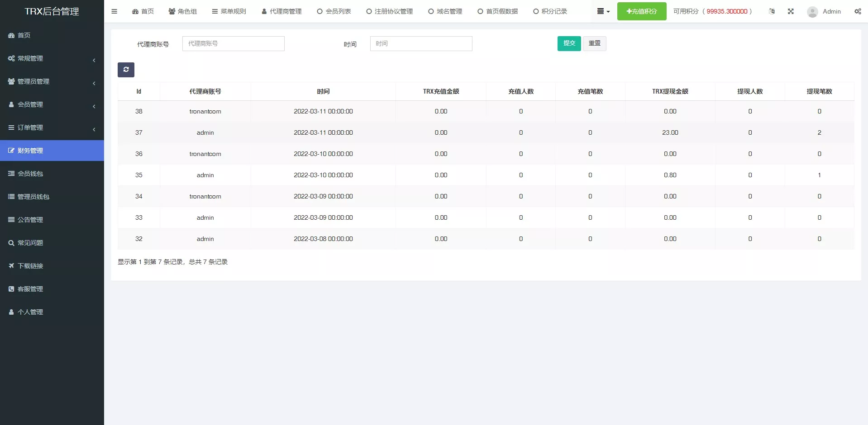Click the refresh table icon button
Viewport: 868px width, 425px height.
(x=126, y=70)
